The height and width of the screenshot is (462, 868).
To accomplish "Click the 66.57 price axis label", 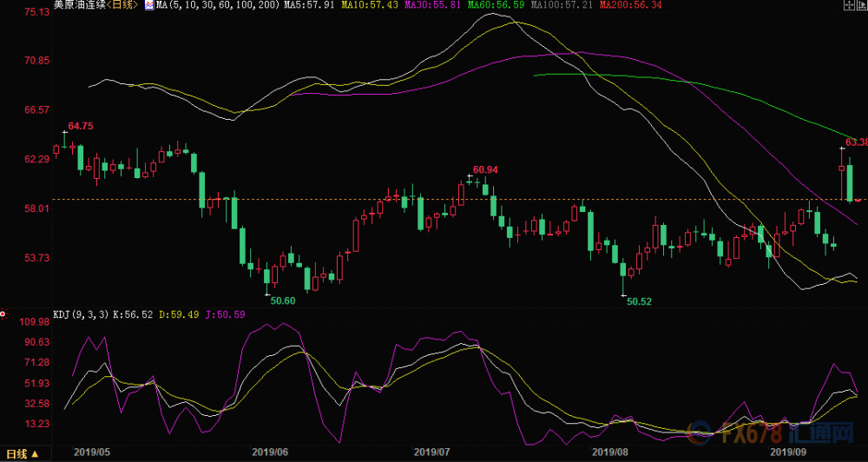I will 36,109.
